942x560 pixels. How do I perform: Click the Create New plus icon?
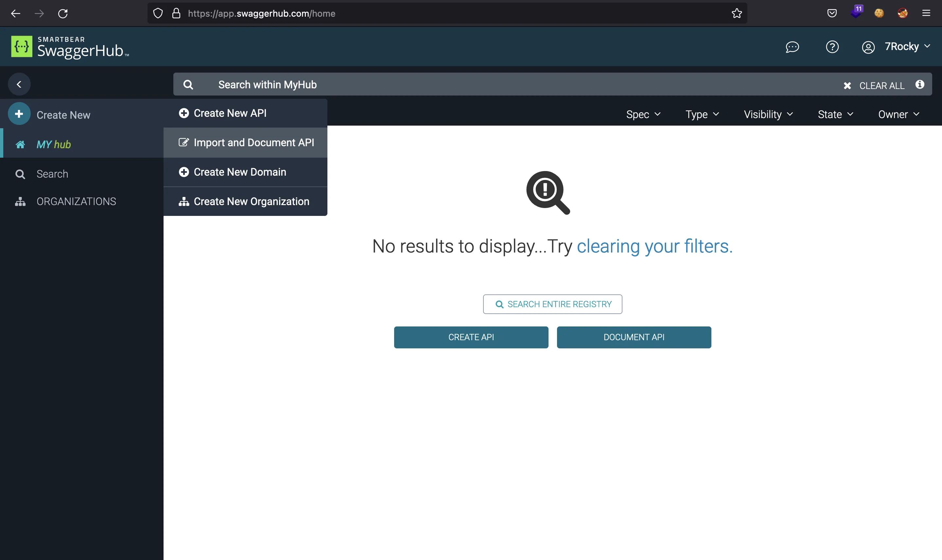point(19,114)
